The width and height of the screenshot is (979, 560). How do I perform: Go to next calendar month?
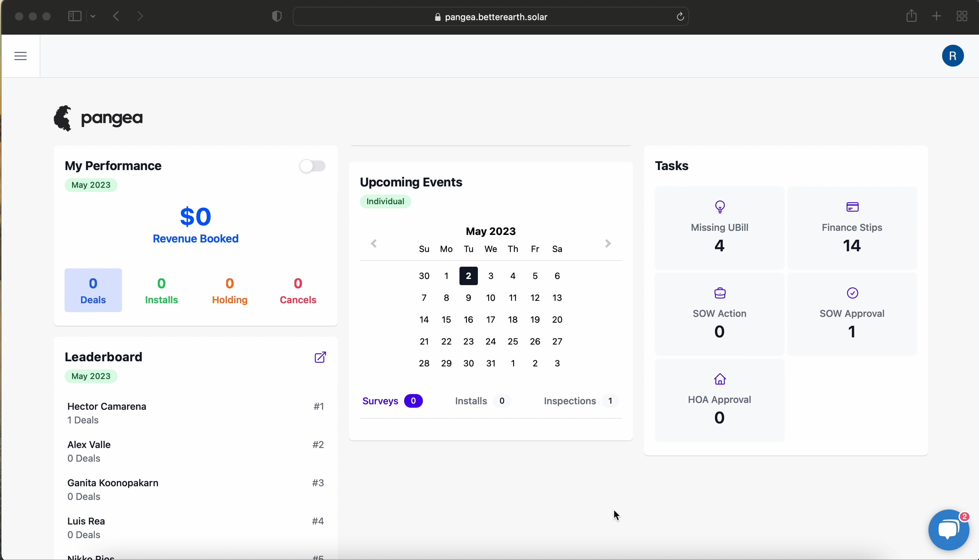coord(608,243)
